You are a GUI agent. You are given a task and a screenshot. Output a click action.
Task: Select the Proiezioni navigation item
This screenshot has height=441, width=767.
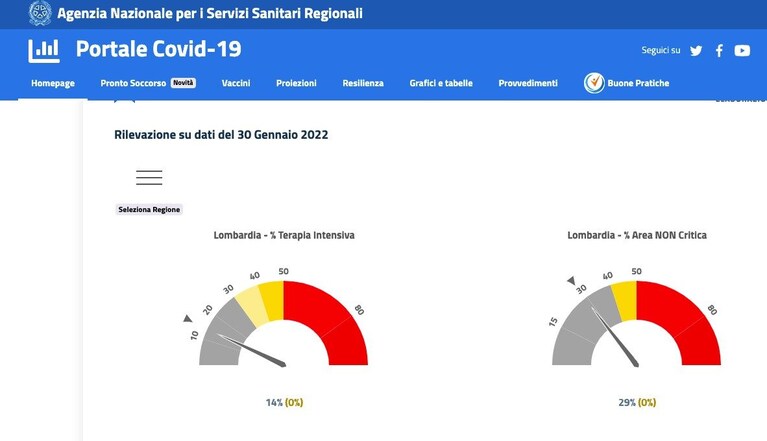[x=296, y=83]
